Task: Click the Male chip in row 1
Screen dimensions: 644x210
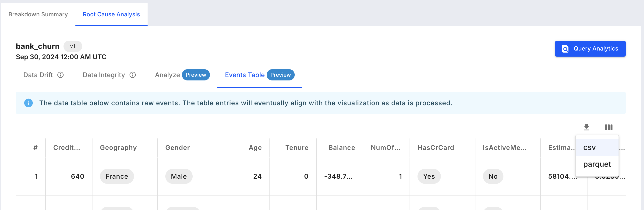Action: coord(179,177)
